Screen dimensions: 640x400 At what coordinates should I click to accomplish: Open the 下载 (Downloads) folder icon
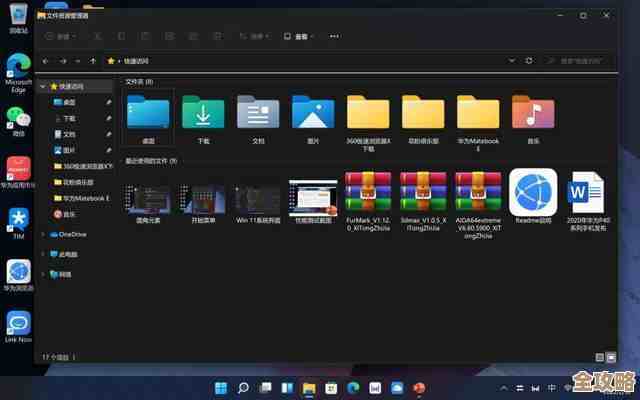[204, 114]
